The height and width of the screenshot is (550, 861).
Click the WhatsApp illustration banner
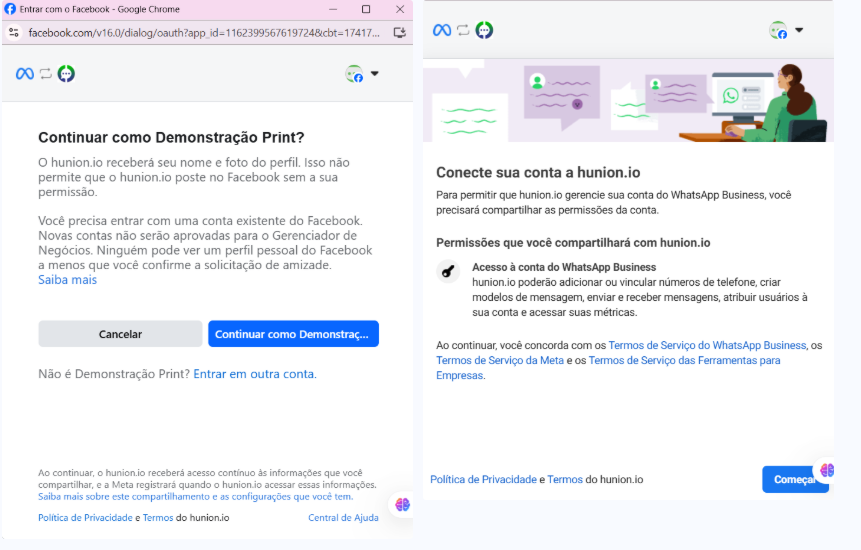pos(628,100)
